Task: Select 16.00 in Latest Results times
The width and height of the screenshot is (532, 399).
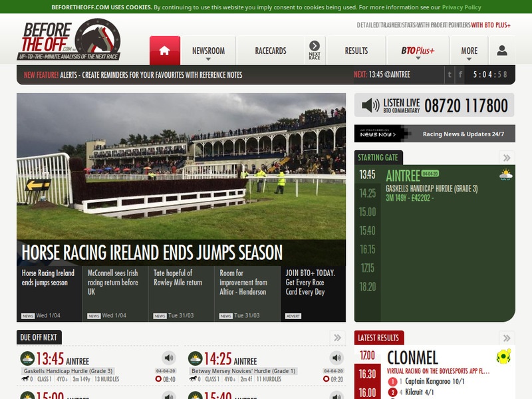Action: point(368,392)
